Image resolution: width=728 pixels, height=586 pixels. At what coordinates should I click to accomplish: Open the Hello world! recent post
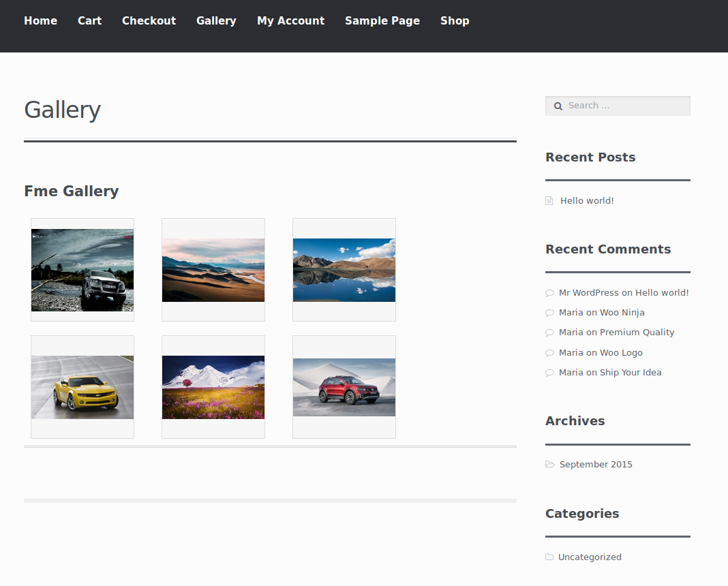[587, 201]
